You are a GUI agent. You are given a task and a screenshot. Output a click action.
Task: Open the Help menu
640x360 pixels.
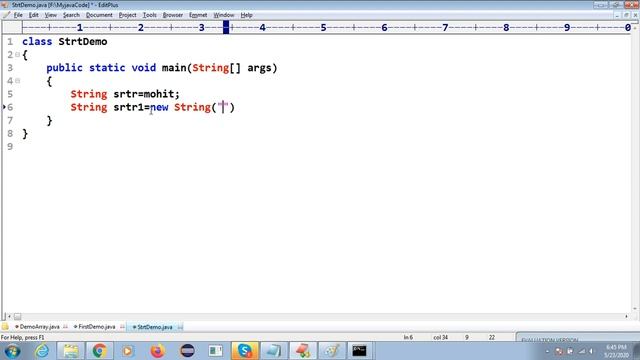[x=246, y=15]
